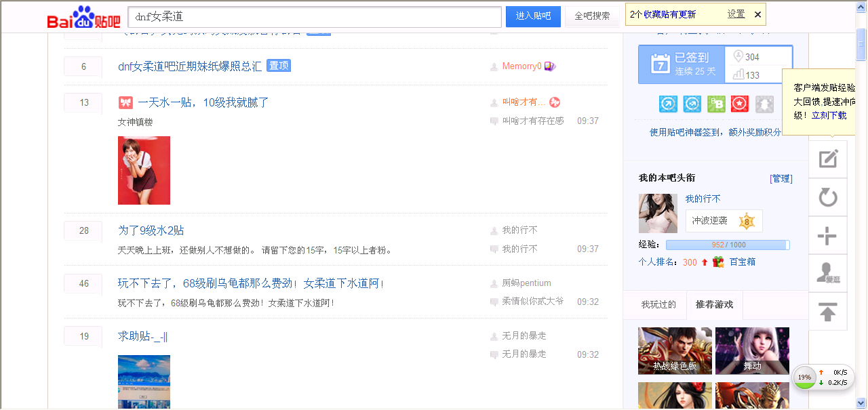Open post dnf女柔道吧近期妹纸爆照总汇
Screen dimensions: 868x410
coord(190,66)
